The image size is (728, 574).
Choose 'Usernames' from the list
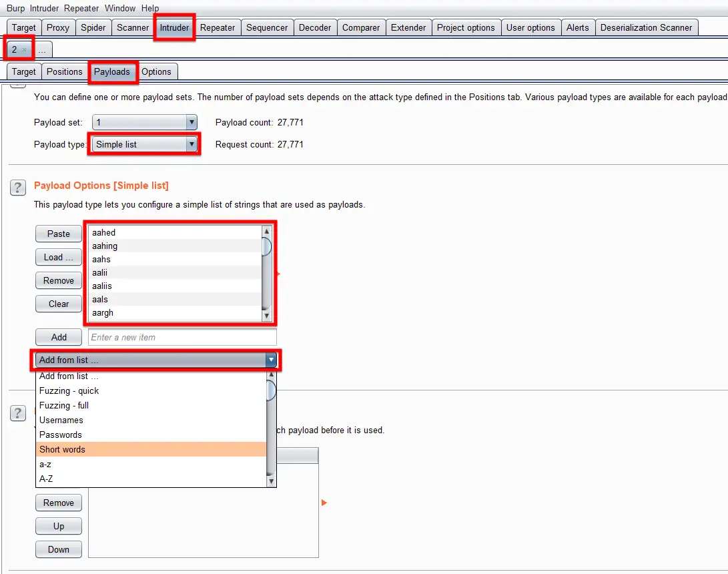(x=151, y=420)
